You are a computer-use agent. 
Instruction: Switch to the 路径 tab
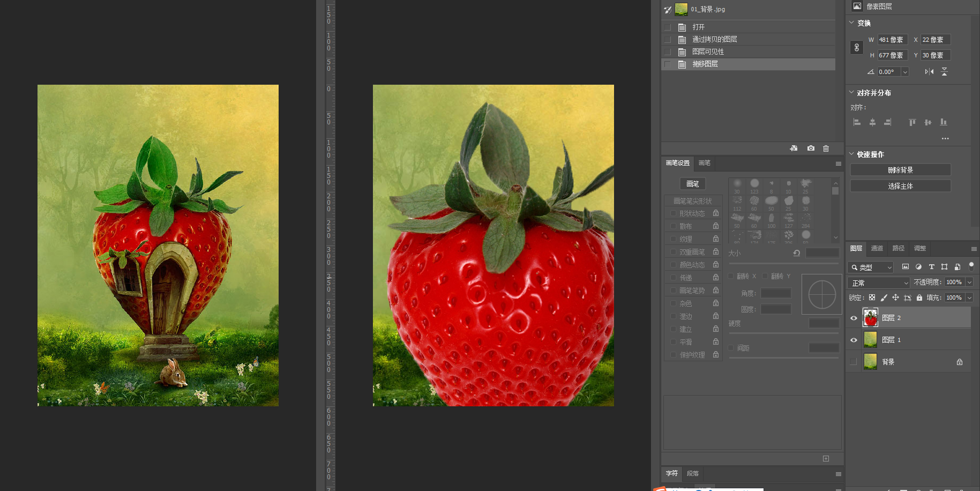(899, 248)
